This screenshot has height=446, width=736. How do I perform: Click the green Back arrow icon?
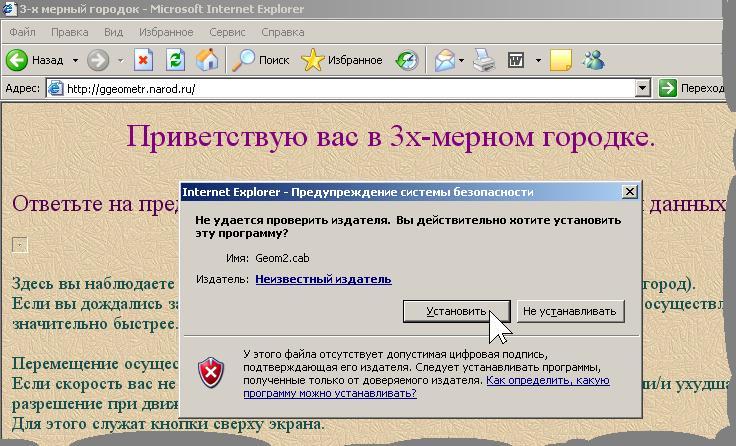point(16,60)
